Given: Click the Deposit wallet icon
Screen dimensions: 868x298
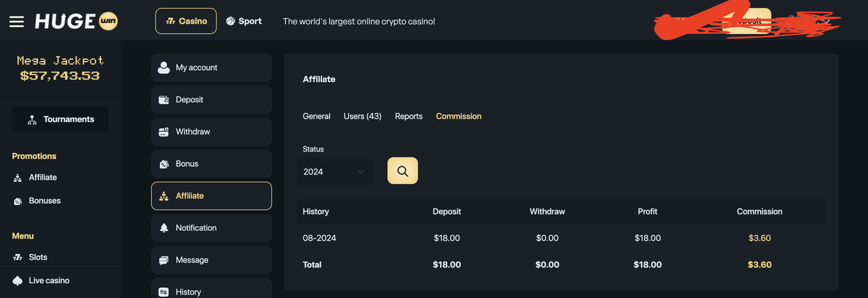Looking at the screenshot, I should pos(163,100).
